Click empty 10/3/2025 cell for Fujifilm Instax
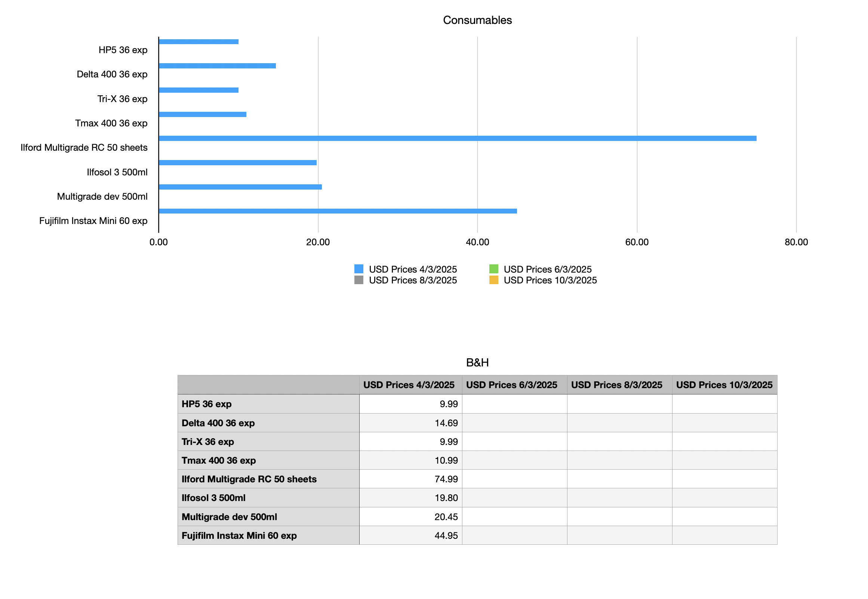Screen dimensions: 868x599 pyautogui.click(x=725, y=535)
